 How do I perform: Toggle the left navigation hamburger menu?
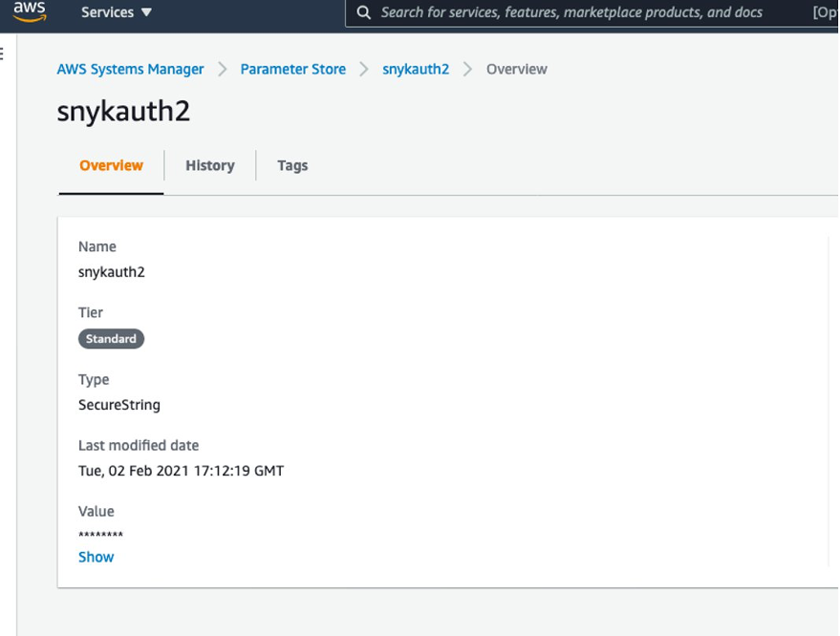pos(2,53)
